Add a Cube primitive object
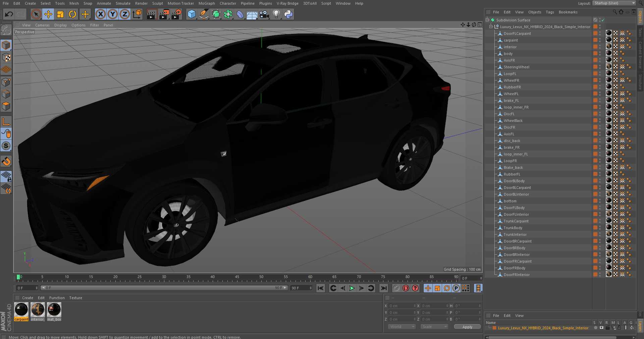644x339 pixels. pyautogui.click(x=192, y=14)
